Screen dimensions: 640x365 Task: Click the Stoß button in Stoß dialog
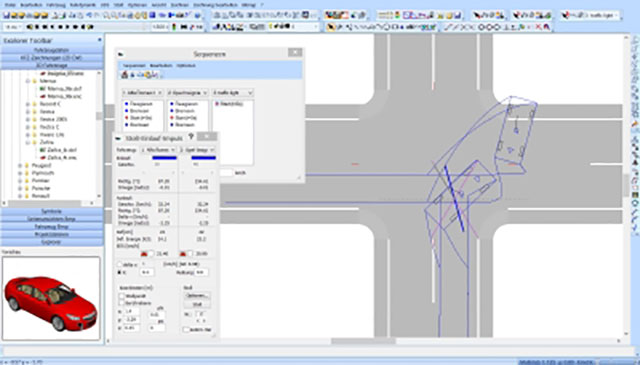tap(197, 305)
